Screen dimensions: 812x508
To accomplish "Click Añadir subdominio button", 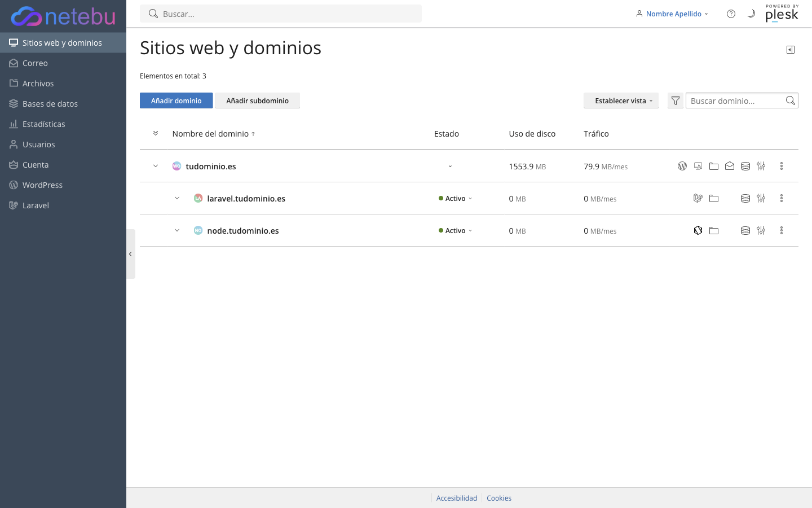I will coord(258,100).
